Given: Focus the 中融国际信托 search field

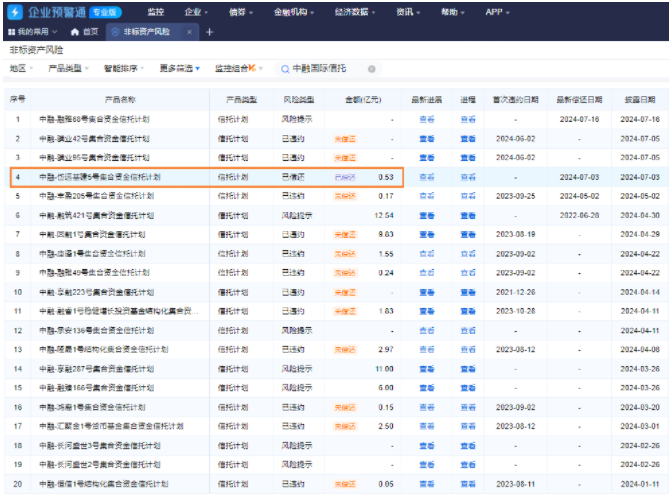Looking at the screenshot, I should [x=328, y=69].
